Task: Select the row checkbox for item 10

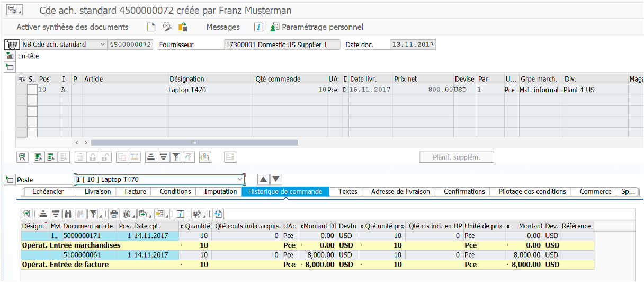Action: click(32, 90)
